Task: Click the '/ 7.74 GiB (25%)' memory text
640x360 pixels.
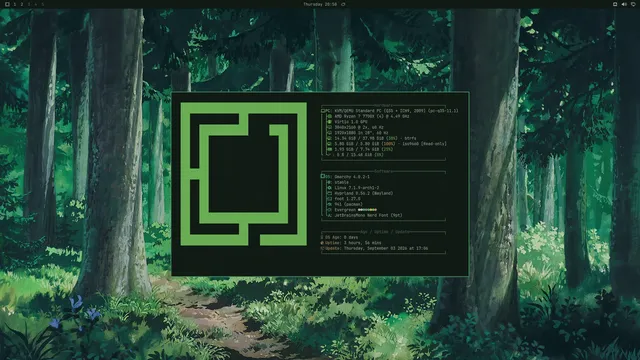Action: pos(373,149)
